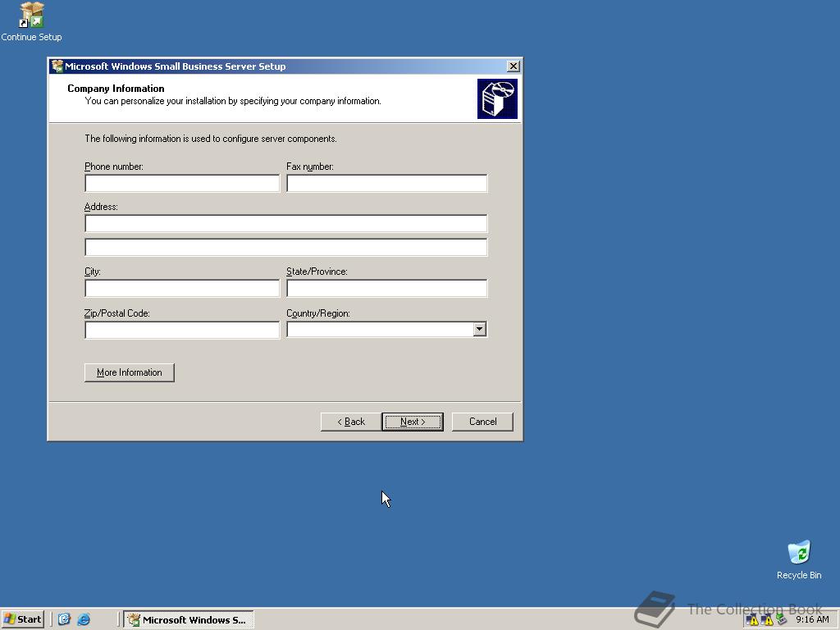Screen dimensions: 840x630
Task: Focus the Zip/Postal Code text box
Action: click(x=182, y=330)
